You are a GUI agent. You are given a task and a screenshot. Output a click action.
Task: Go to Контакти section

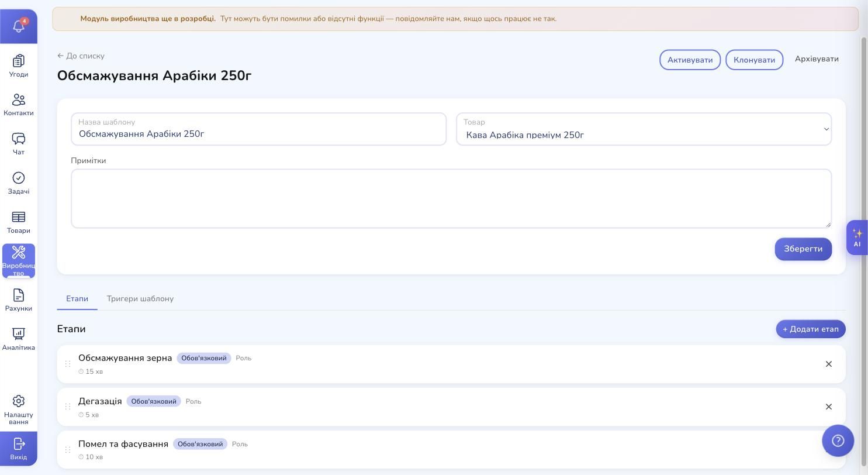(x=19, y=105)
